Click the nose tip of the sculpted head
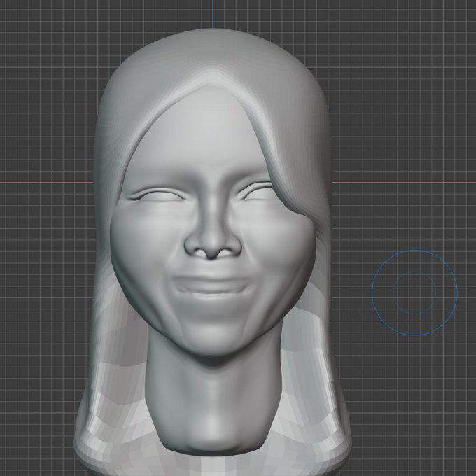The height and width of the screenshot is (476, 476). [213, 245]
